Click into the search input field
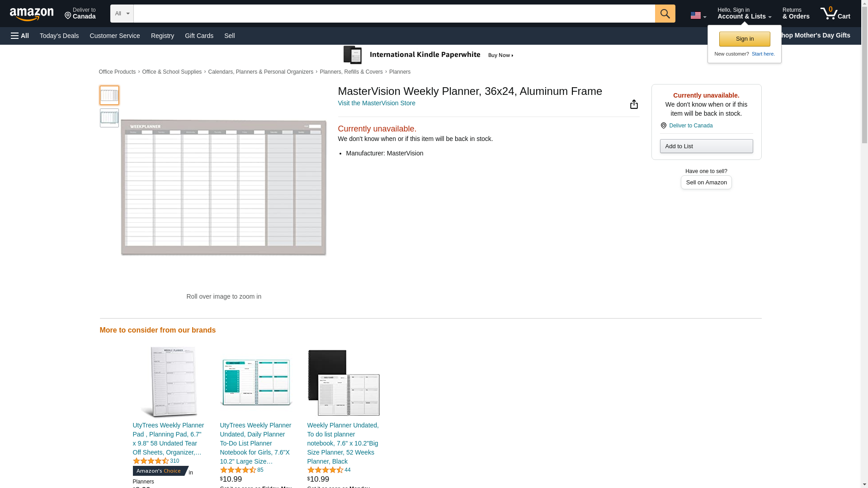 coord(393,14)
